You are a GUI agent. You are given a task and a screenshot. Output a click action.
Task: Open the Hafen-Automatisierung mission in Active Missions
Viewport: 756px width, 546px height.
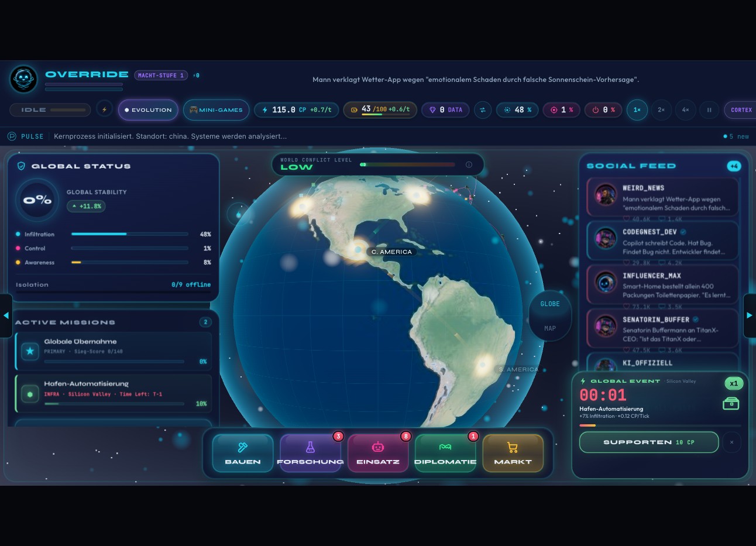pyautogui.click(x=114, y=394)
